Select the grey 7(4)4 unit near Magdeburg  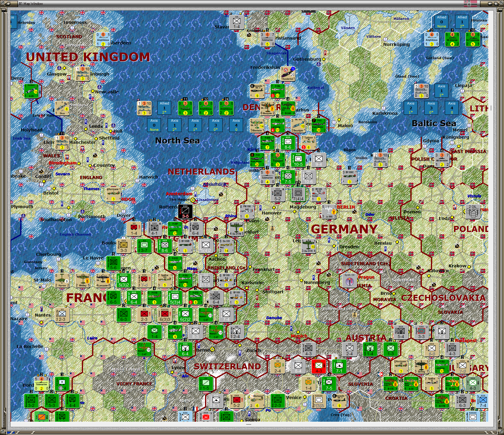pos(298,194)
